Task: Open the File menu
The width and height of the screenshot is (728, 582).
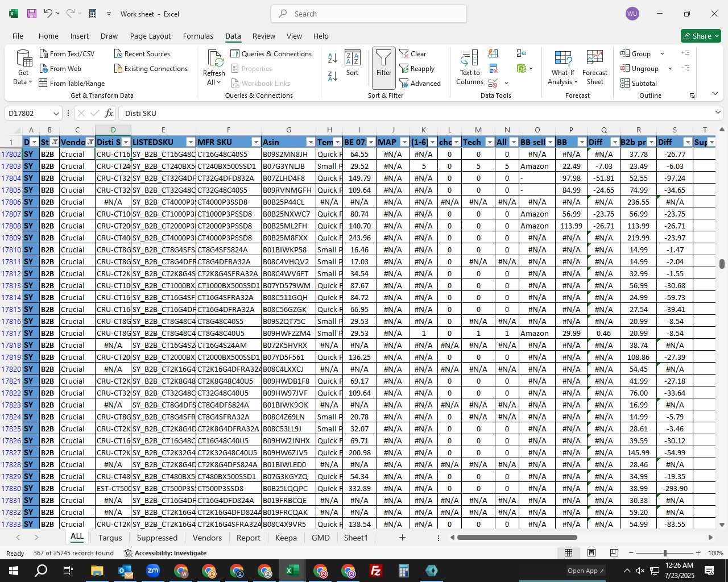Action: pos(18,36)
